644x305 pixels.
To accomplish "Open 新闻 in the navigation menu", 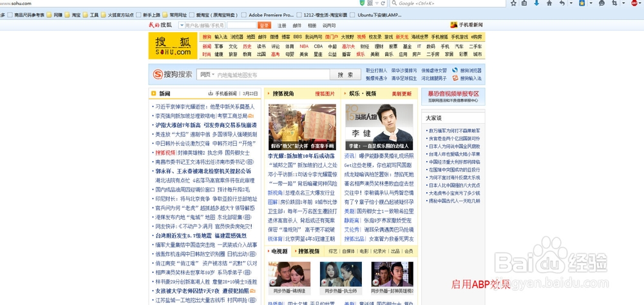I will coord(207,46).
